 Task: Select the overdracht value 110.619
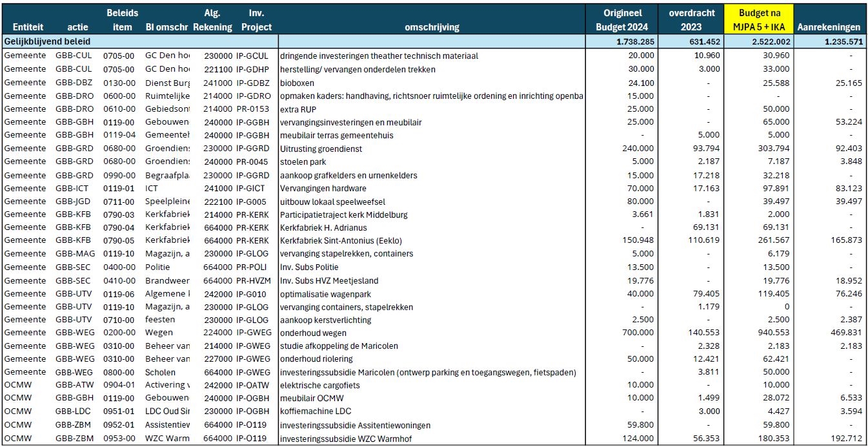pos(704,240)
